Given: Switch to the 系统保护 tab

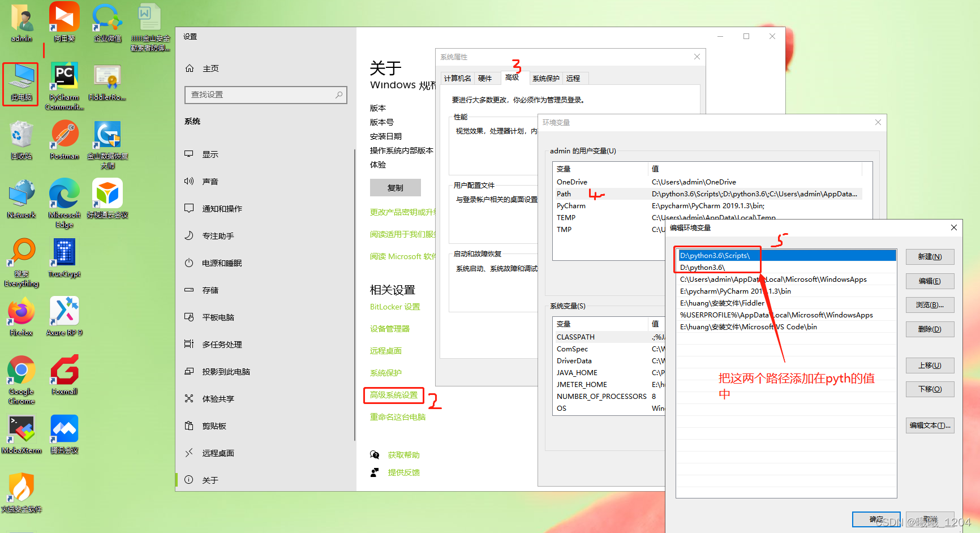Looking at the screenshot, I should (545, 78).
